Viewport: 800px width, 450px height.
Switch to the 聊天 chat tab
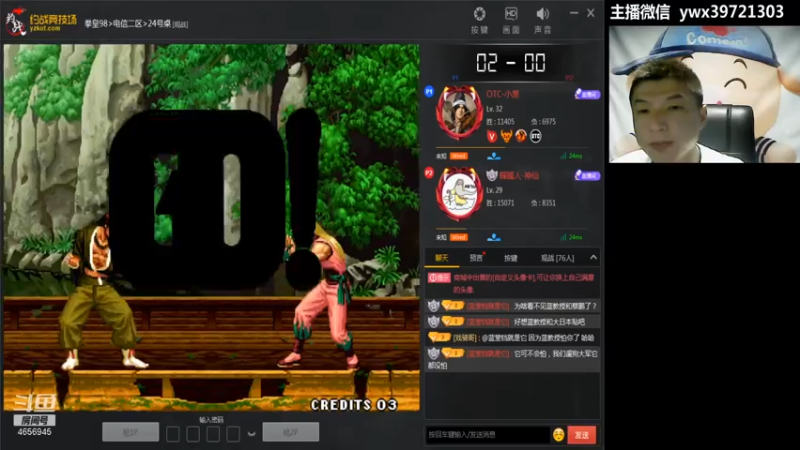coord(442,258)
